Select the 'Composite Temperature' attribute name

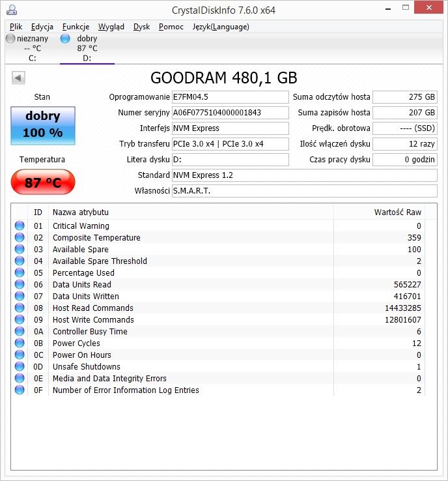pyautogui.click(x=96, y=237)
